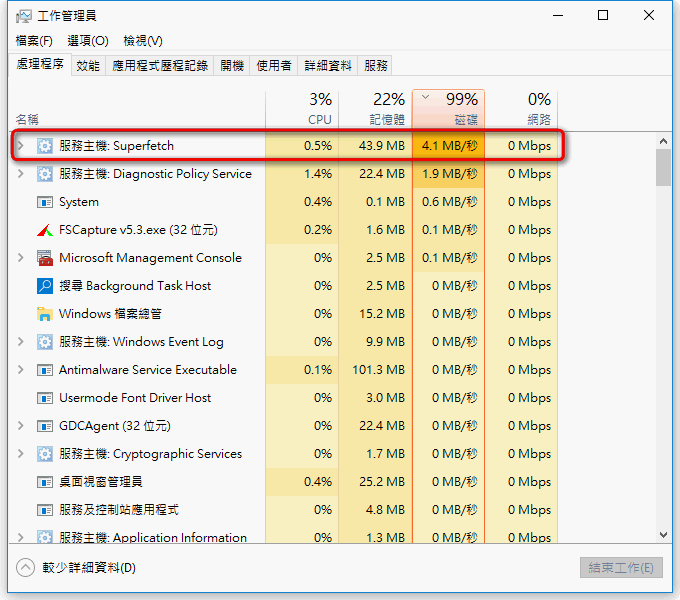
Task: Click the Task Manager title bar icon
Action: pyautogui.click(x=23, y=16)
